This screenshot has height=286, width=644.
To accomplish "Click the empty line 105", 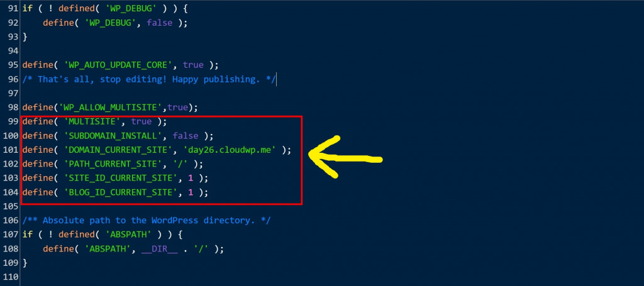I will (x=164, y=206).
